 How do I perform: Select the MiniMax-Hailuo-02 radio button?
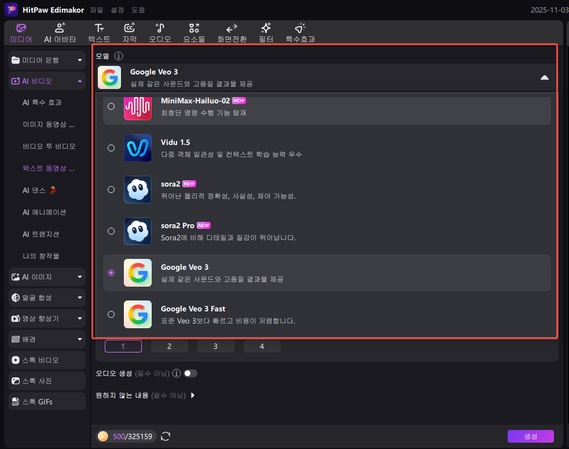pos(111,106)
